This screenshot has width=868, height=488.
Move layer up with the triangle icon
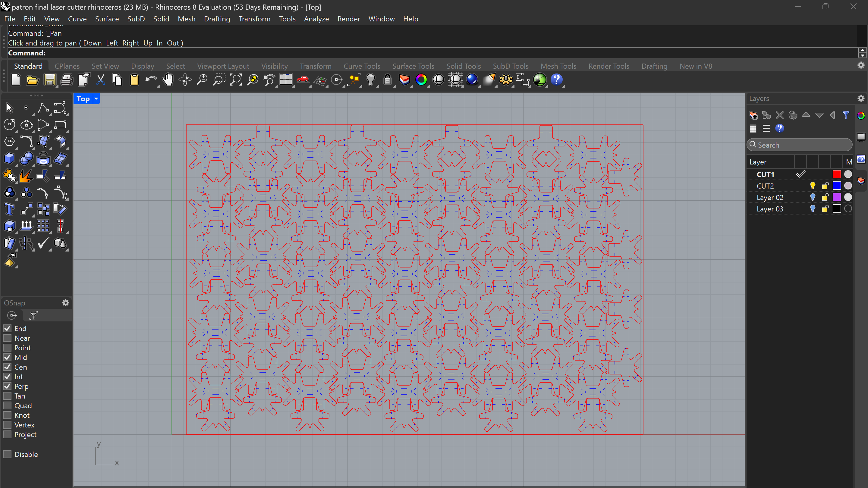(x=806, y=115)
